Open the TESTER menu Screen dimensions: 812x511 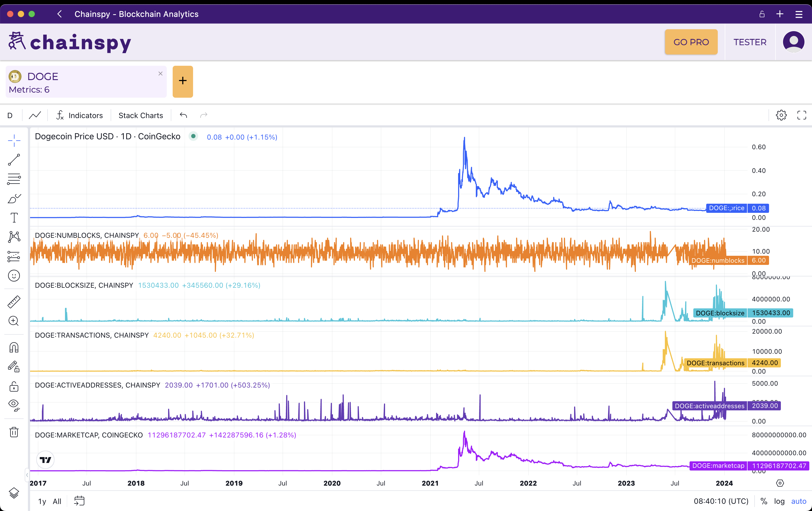[x=750, y=42]
